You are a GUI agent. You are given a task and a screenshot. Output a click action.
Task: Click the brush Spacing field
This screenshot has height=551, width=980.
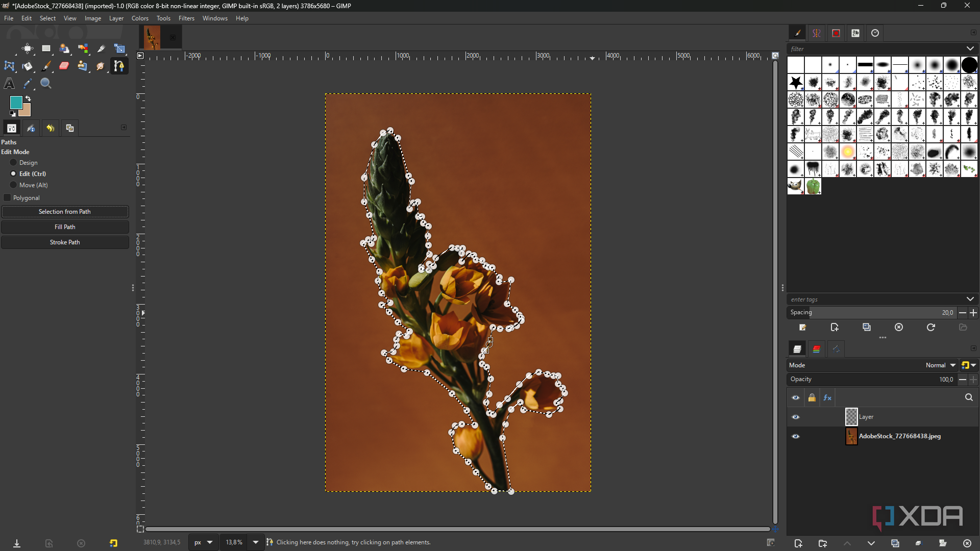point(872,313)
